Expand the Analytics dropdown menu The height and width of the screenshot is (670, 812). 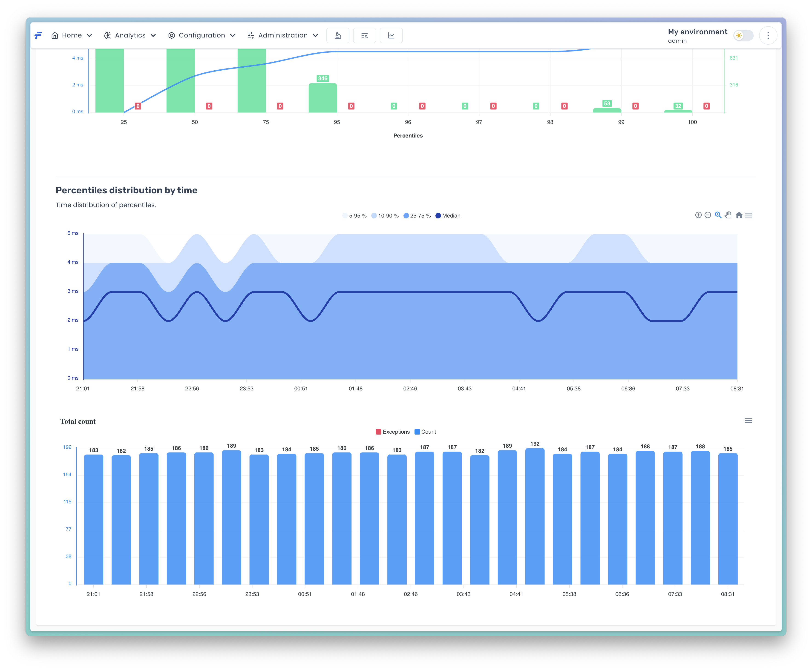coord(130,35)
